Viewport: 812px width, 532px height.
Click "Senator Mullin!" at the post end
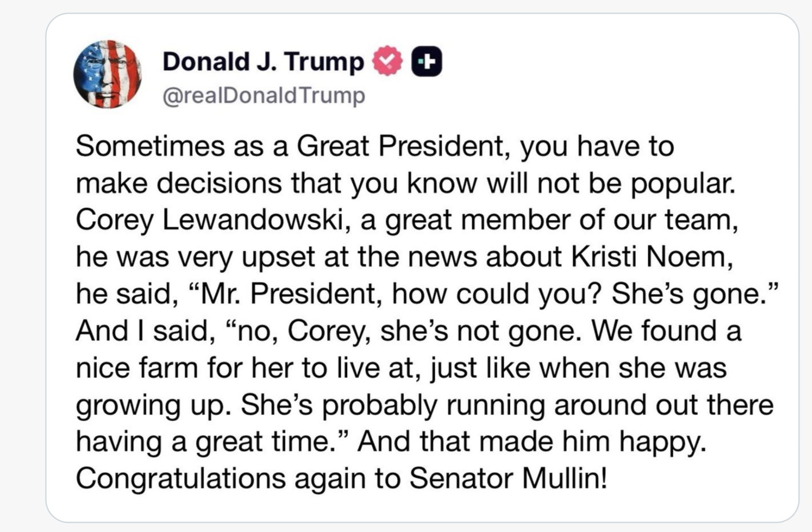tap(508, 478)
